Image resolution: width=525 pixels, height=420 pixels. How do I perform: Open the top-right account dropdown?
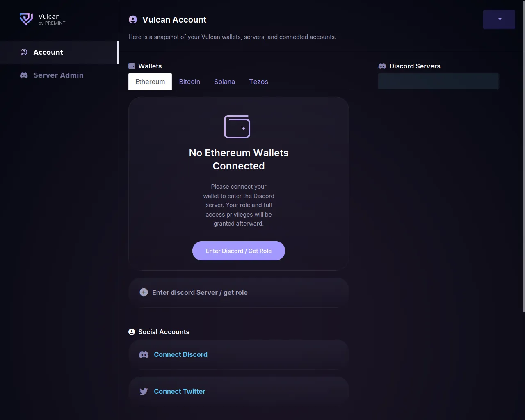tap(499, 19)
